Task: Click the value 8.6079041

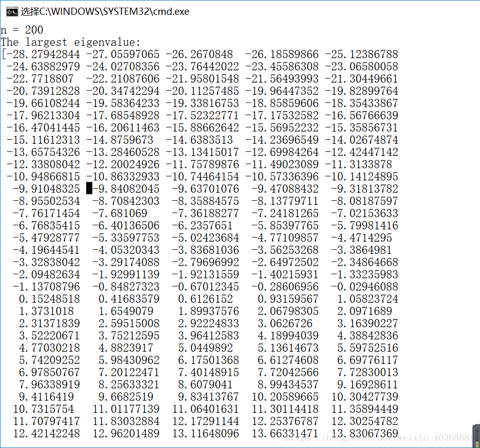Action: tap(206, 385)
